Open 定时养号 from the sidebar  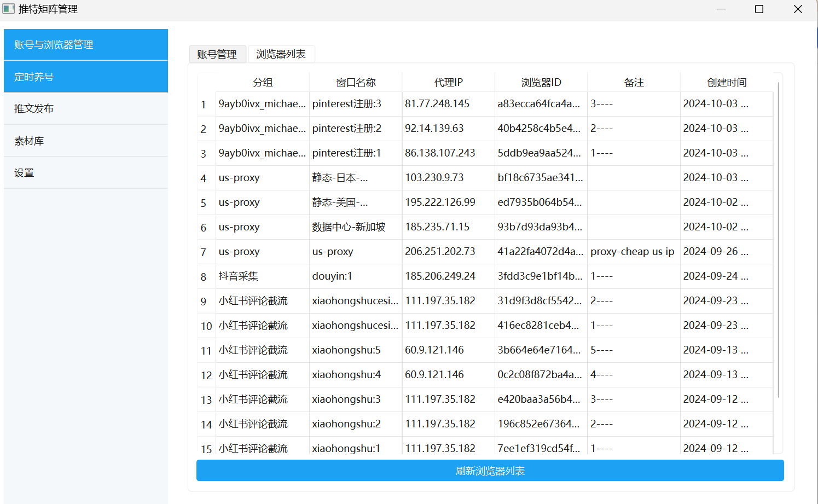(86, 77)
